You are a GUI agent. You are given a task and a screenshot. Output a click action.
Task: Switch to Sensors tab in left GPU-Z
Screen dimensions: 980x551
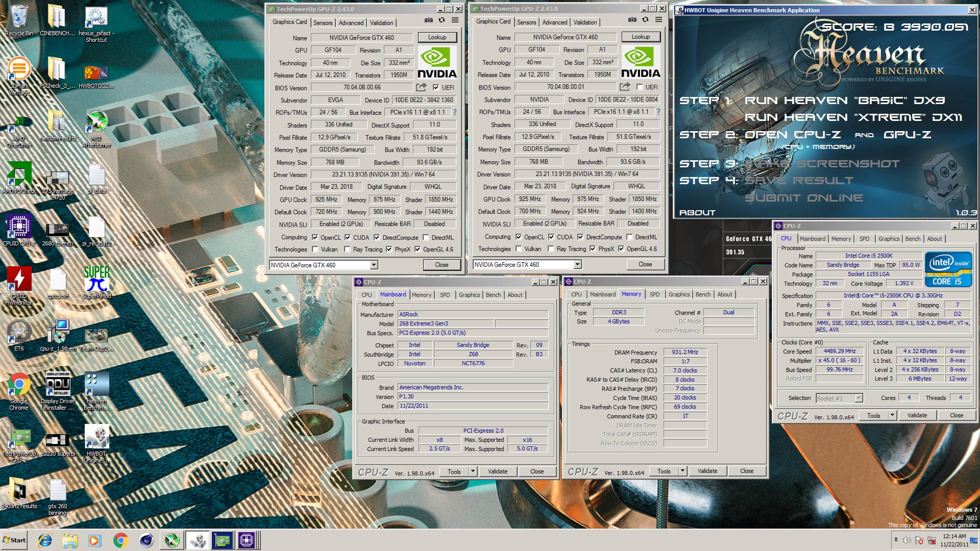click(323, 23)
